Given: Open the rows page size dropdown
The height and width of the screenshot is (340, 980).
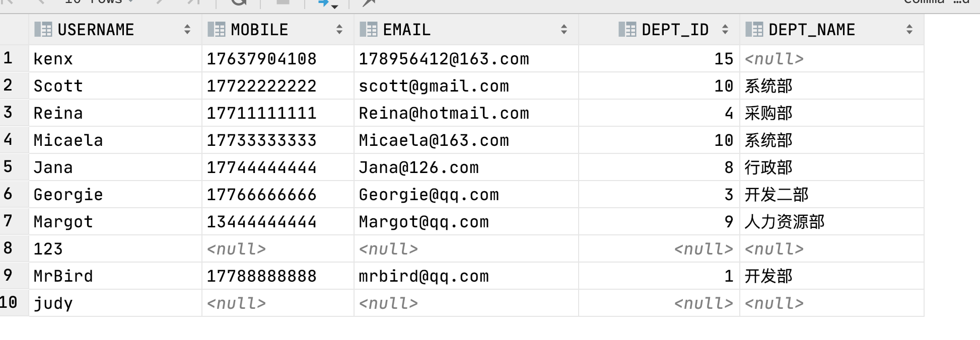Looking at the screenshot, I should click(x=99, y=2).
